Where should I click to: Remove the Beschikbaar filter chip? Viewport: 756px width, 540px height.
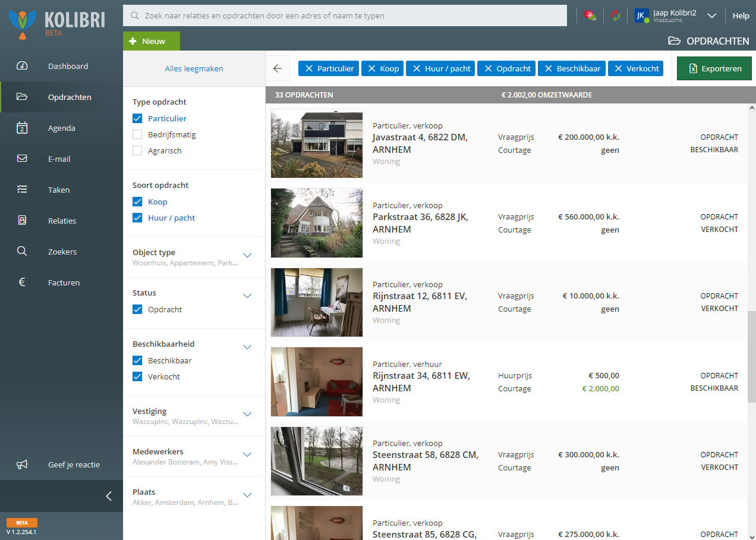coord(549,68)
